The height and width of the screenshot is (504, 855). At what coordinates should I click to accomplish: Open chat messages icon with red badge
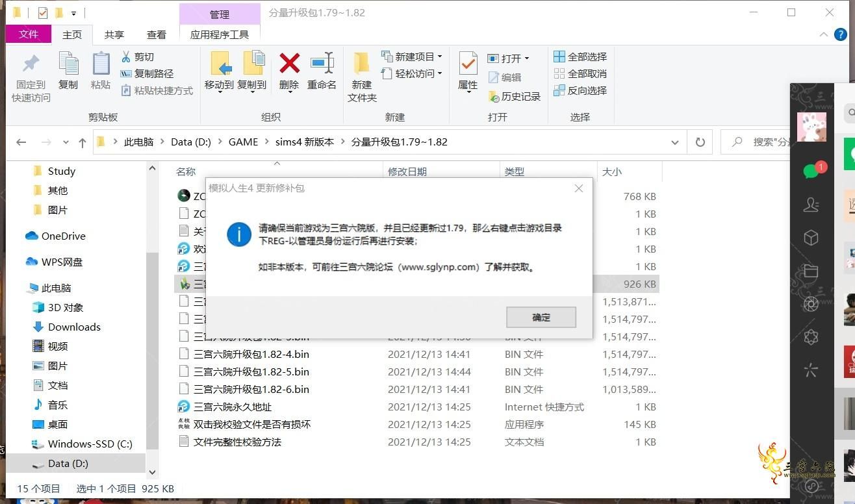[812, 170]
